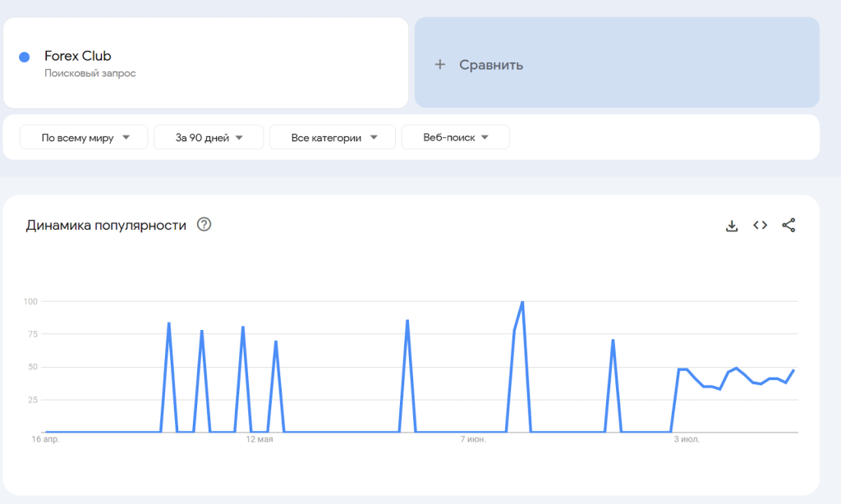Image resolution: width=841 pixels, height=504 pixels.
Task: Click the plus icon in Сравнить card
Action: coord(439,65)
